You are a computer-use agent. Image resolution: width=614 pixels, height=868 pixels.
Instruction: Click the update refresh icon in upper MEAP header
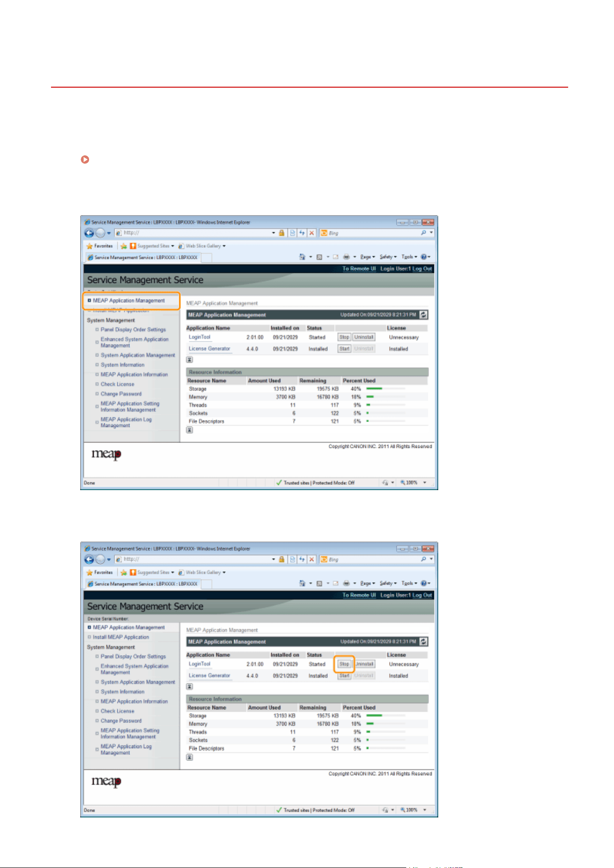[423, 315]
